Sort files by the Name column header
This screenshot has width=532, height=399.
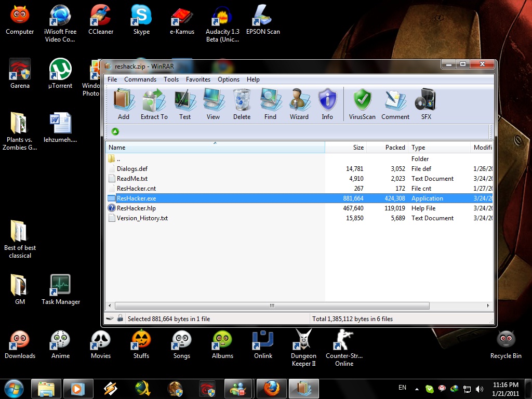click(x=215, y=147)
